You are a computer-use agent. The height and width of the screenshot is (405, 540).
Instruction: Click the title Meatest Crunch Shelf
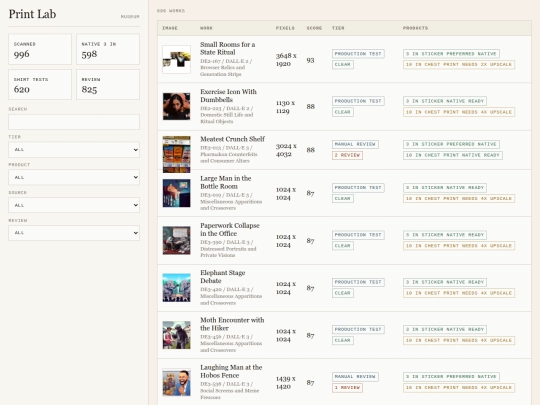tap(232, 139)
